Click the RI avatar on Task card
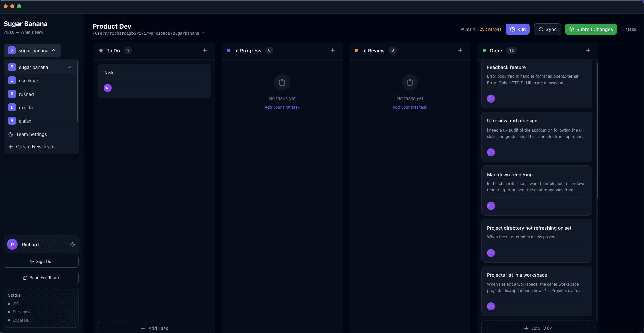Image resolution: width=644 pixels, height=333 pixels. pos(108,88)
